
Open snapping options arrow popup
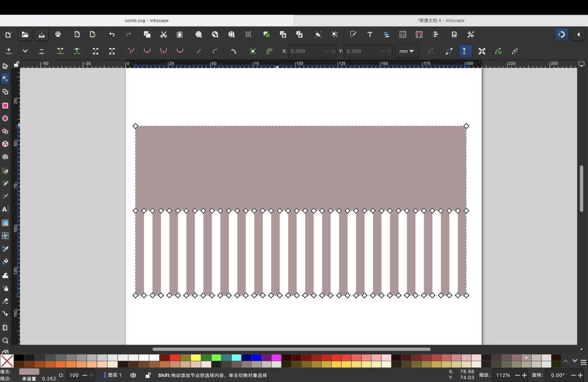tap(579, 34)
